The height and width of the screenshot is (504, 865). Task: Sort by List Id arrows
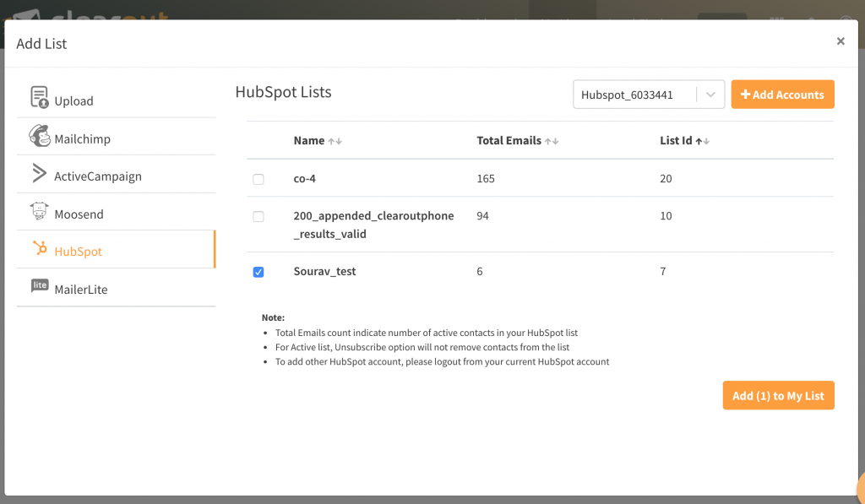point(702,141)
